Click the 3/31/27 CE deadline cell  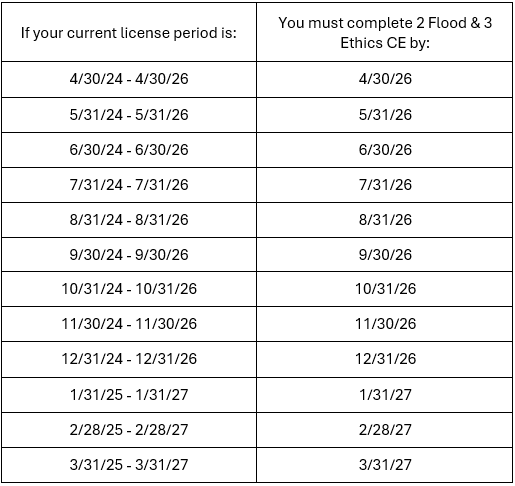point(385,465)
